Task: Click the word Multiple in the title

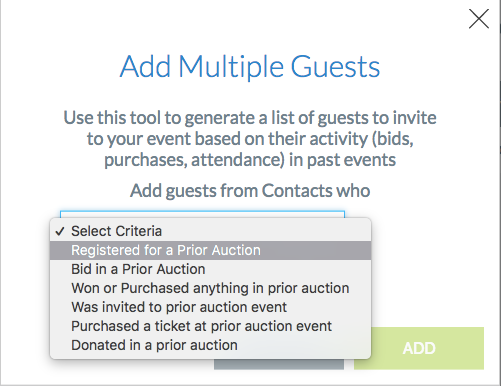Action: (231, 67)
